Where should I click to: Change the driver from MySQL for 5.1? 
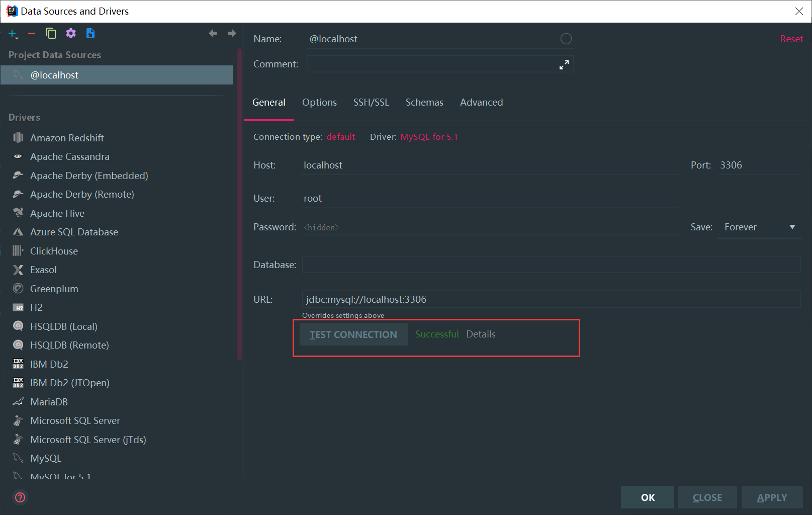(429, 136)
